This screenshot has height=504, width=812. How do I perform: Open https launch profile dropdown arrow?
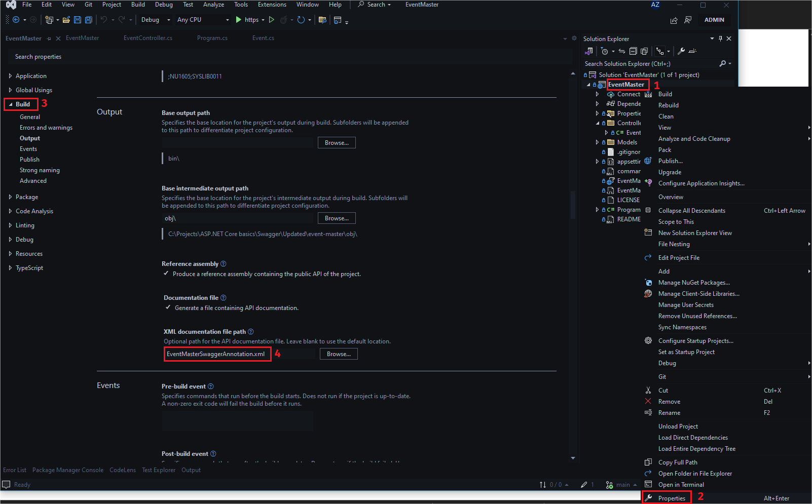263,20
